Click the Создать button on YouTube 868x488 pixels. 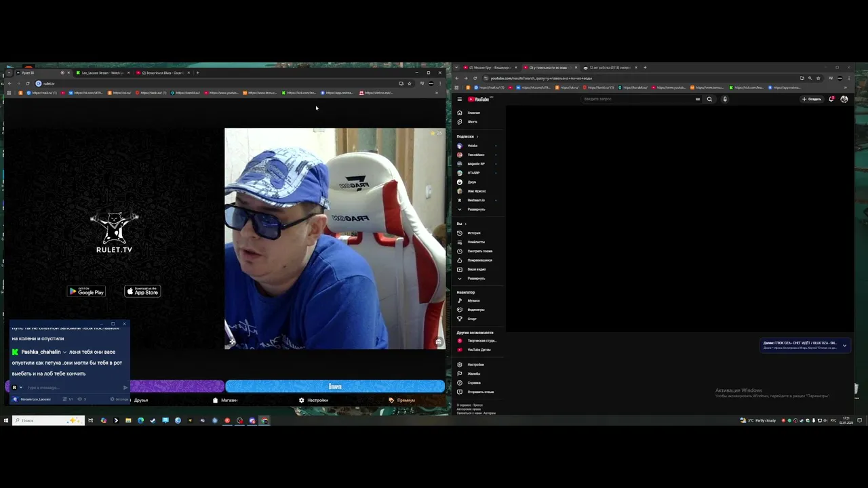coord(812,99)
